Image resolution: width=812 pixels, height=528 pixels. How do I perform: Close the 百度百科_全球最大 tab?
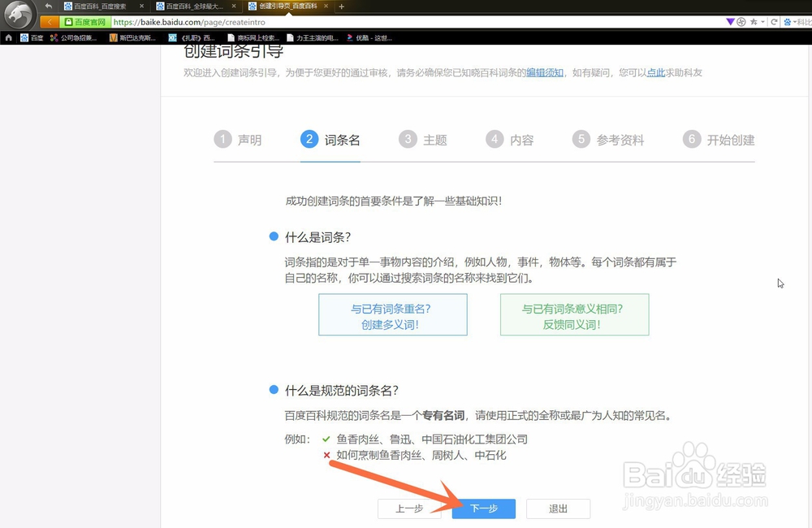pos(234,6)
